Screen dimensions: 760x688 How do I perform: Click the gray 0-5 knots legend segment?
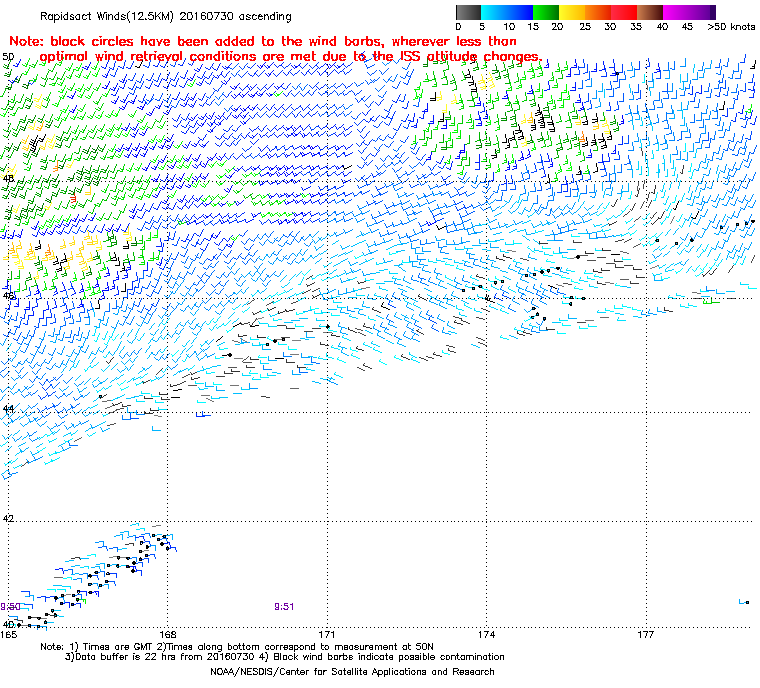click(468, 12)
